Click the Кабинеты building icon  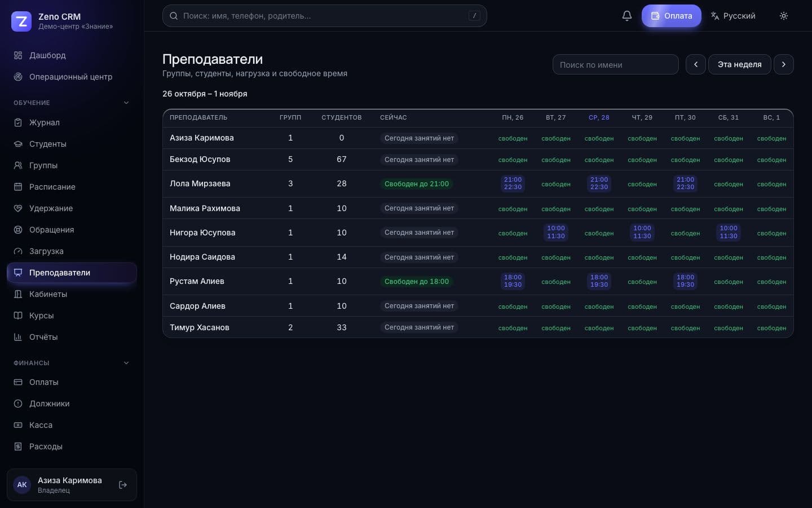coord(18,294)
